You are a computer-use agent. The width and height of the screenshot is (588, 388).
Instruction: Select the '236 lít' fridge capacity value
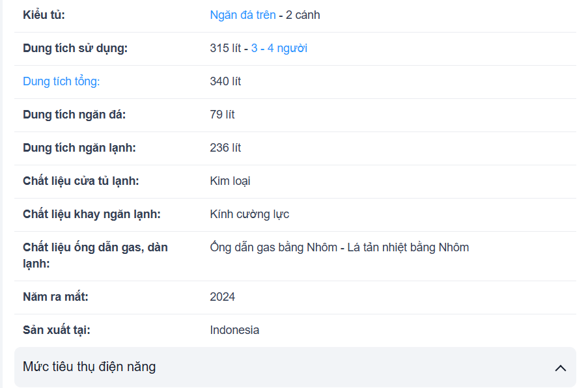[x=225, y=148]
